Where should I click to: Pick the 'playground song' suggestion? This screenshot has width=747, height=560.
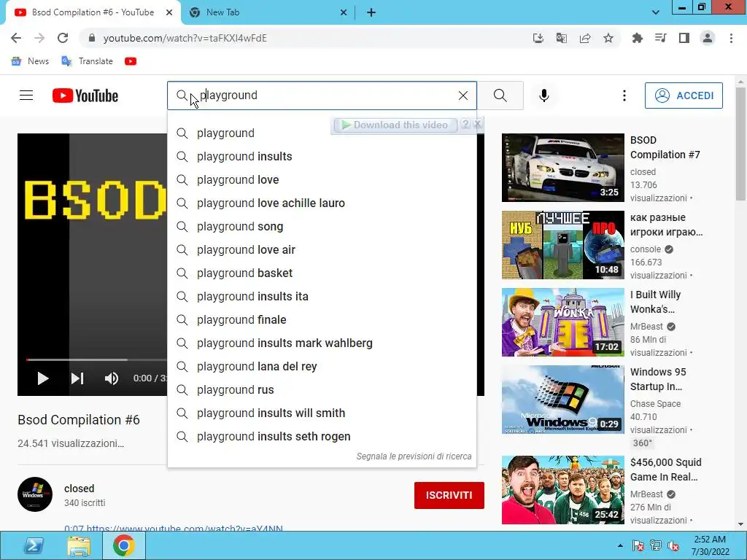(x=322, y=226)
